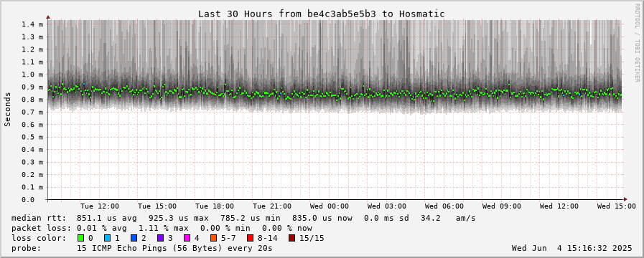Click the 1.4 m y-axis label
Image resolution: width=644 pixels, height=258 pixels.
click(32, 24)
